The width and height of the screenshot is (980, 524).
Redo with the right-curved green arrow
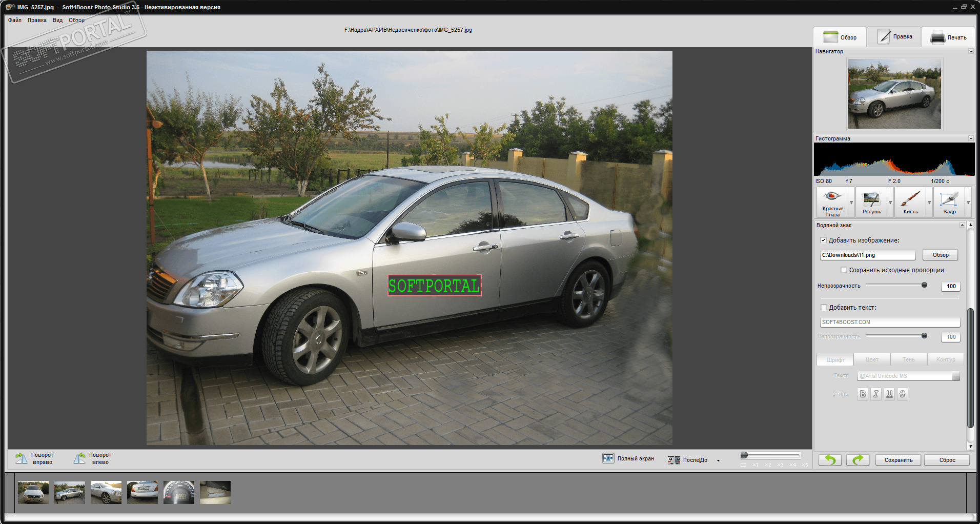[857, 460]
